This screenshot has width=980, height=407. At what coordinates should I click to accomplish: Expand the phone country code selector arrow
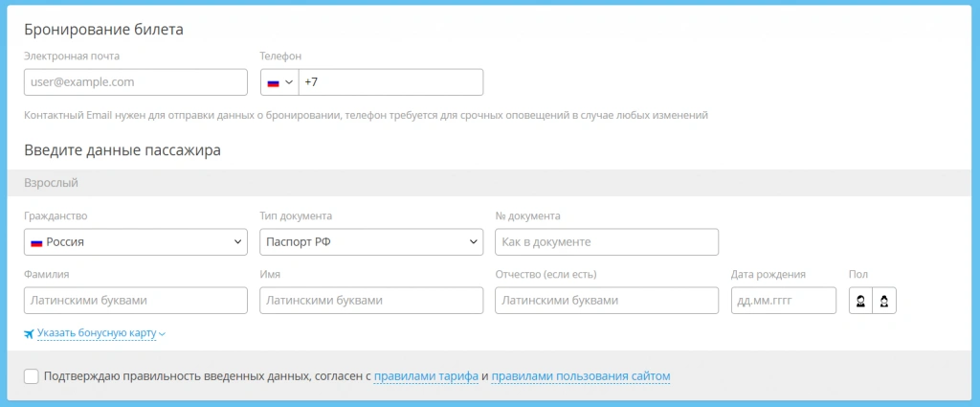click(289, 83)
